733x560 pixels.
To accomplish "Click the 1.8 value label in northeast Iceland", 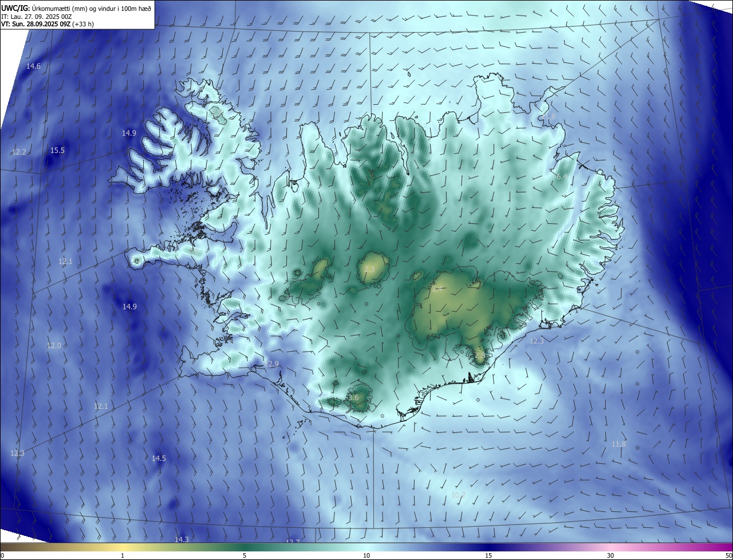I will coord(550,117).
